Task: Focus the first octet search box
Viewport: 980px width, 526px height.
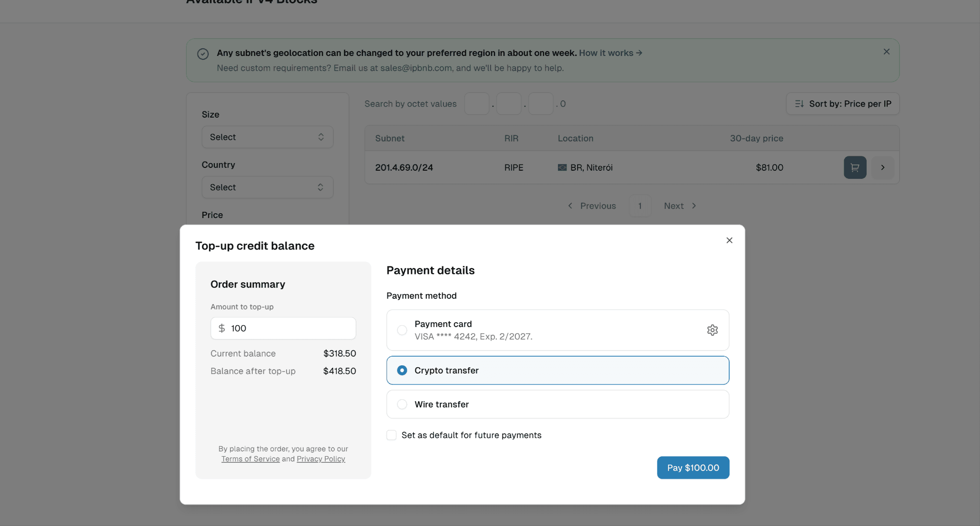Action: (x=477, y=104)
